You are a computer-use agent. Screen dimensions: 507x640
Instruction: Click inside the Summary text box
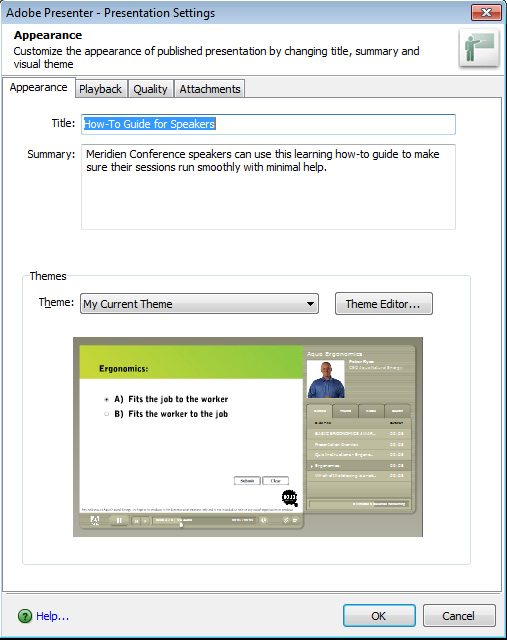tap(268, 187)
